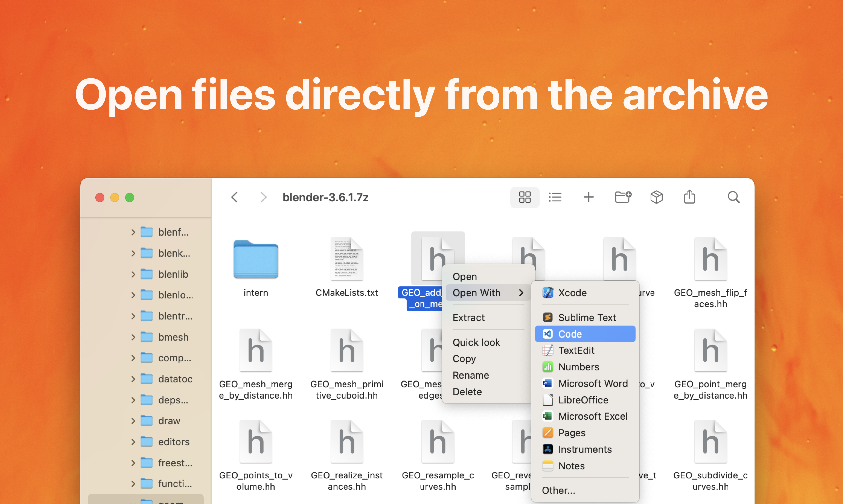
Task: Open search with magnifier icon
Action: tap(733, 197)
